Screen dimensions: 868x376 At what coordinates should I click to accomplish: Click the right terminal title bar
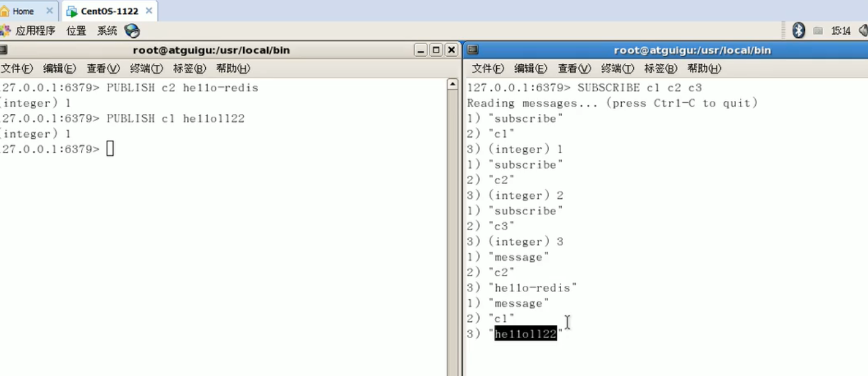[666, 50]
